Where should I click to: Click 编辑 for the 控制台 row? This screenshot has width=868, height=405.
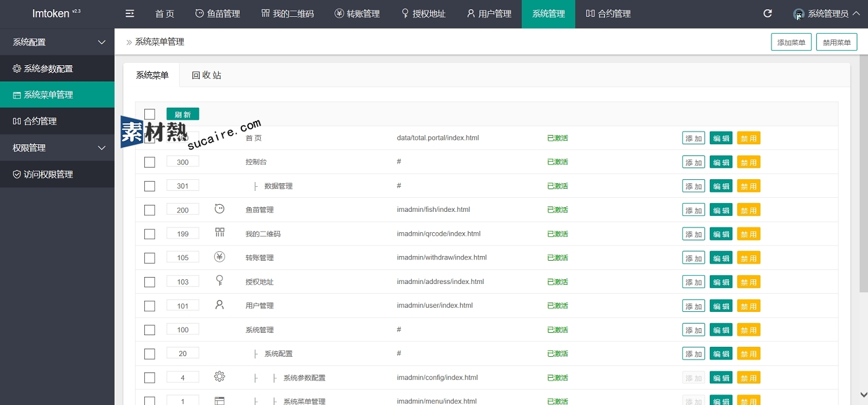pos(721,162)
